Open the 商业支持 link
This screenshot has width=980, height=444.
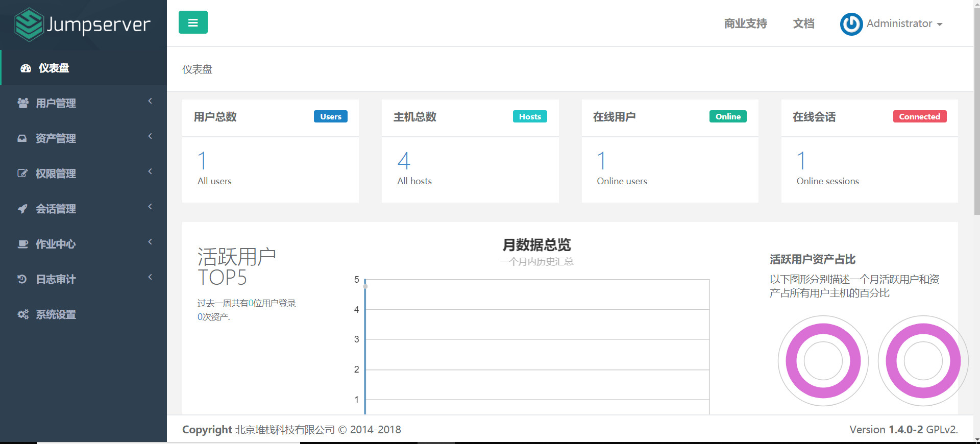tap(745, 23)
